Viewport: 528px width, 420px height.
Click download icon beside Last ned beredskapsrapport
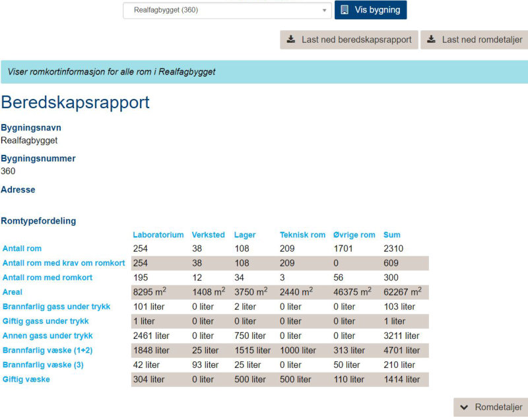[x=291, y=40]
